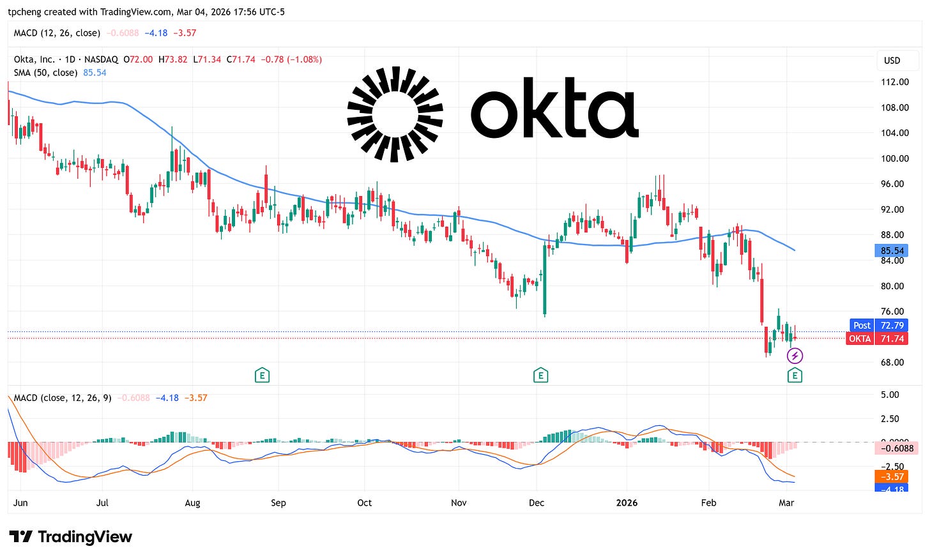
Task: Click the close value C71.74
Action: point(241,59)
